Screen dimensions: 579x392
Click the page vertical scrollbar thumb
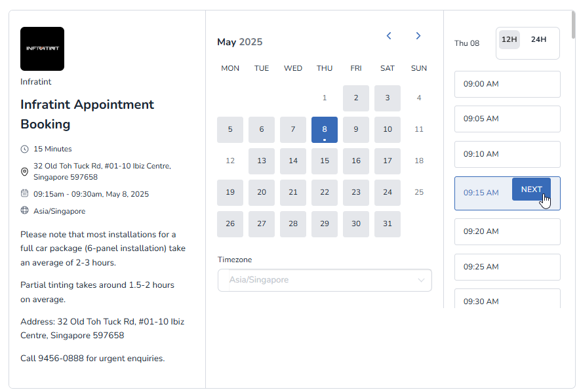pyautogui.click(x=574, y=25)
